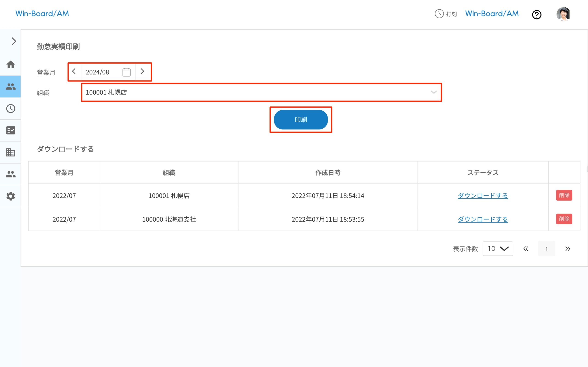The height and width of the screenshot is (367, 588).
Task: Click page number 1 in pagination
Action: point(546,249)
